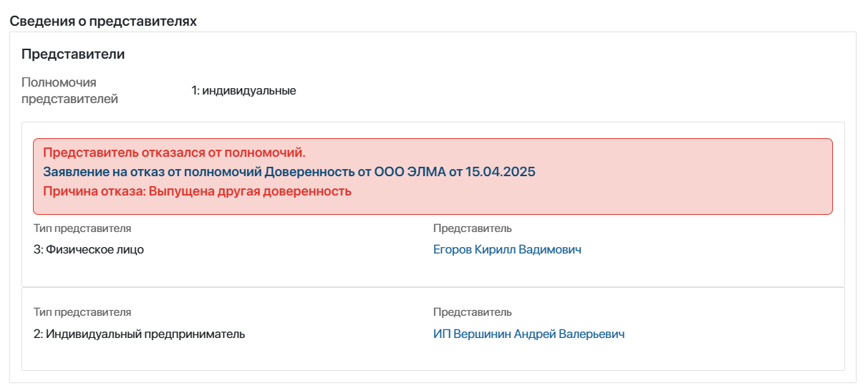Click the 'Причина отказа: Выпущена другая доверенность' line
The height and width of the screenshot is (386, 868).
click(197, 191)
